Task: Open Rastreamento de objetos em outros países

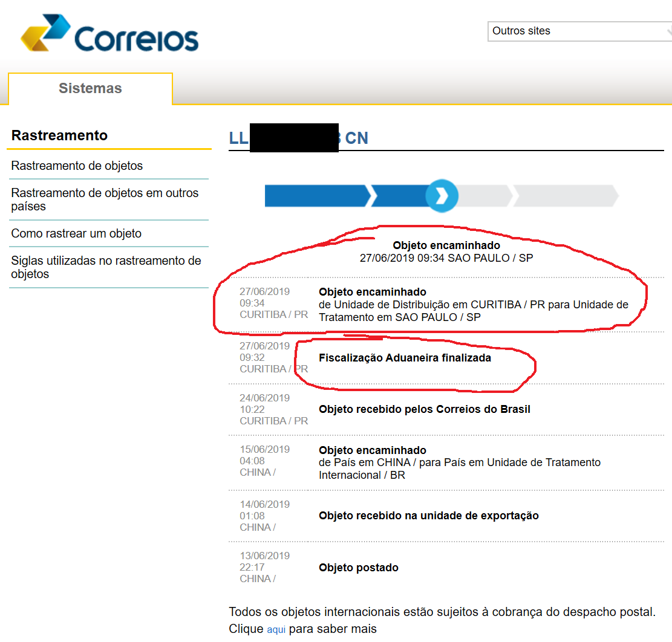Action: 105,199
